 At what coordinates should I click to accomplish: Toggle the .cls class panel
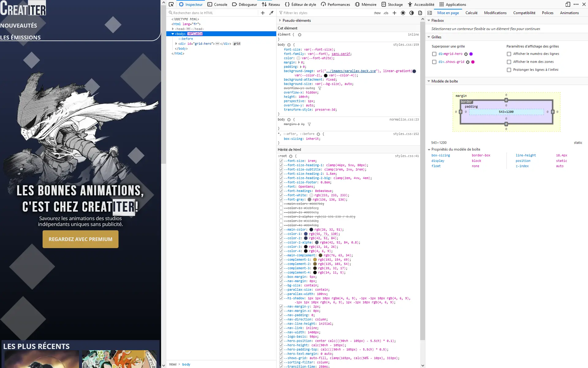tap(386, 13)
